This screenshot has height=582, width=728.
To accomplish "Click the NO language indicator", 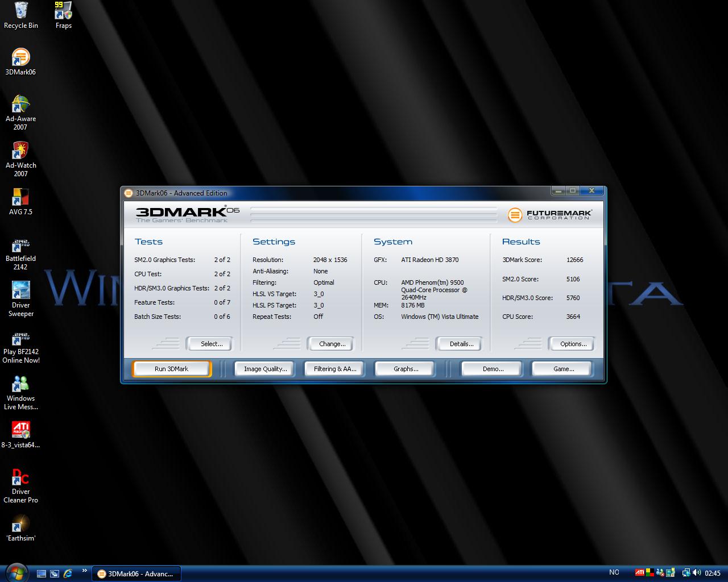I will (614, 573).
